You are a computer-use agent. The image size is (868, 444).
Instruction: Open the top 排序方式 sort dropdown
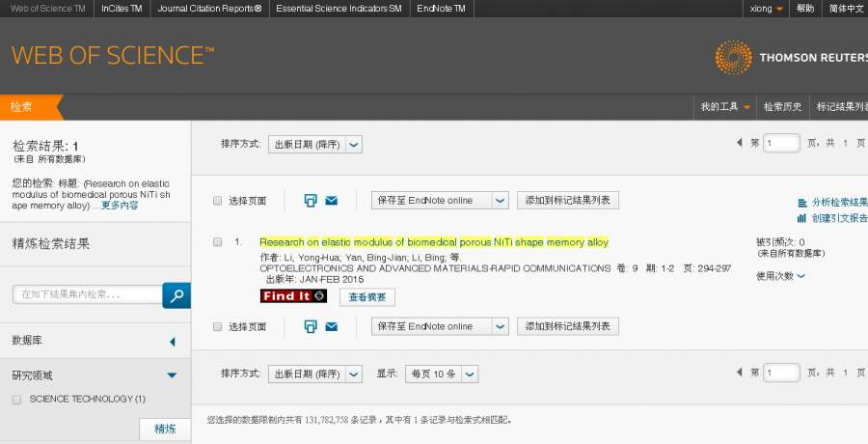click(x=315, y=144)
